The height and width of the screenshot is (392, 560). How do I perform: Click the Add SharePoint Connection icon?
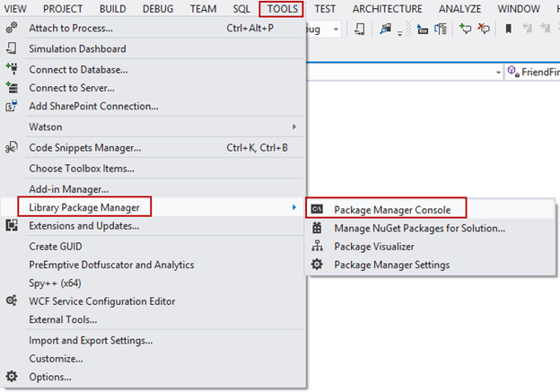tap(12, 106)
